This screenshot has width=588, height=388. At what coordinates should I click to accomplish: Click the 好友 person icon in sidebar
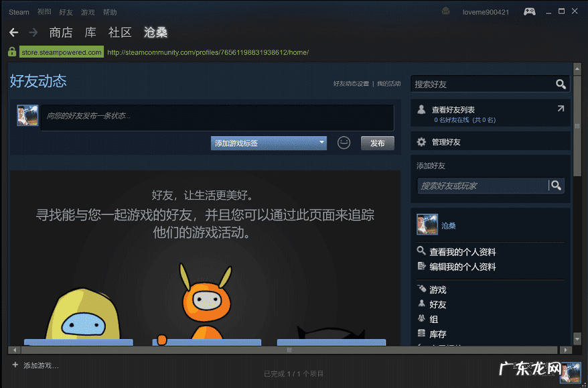[x=421, y=304]
